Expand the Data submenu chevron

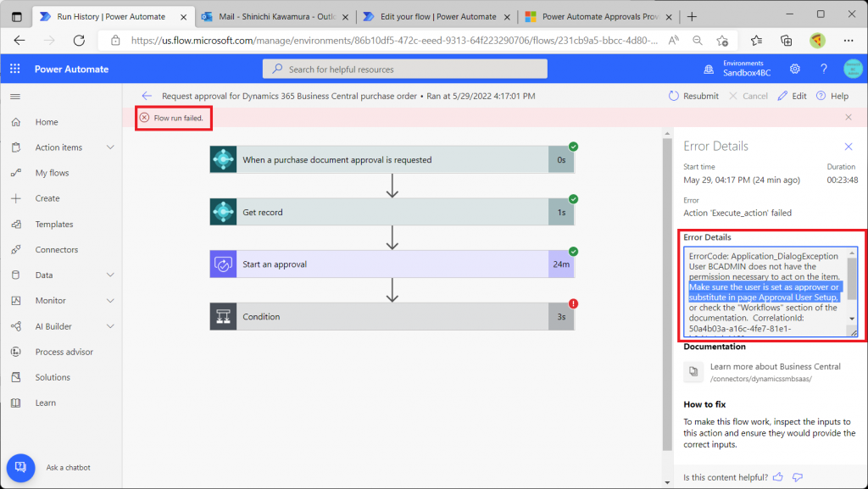110,275
